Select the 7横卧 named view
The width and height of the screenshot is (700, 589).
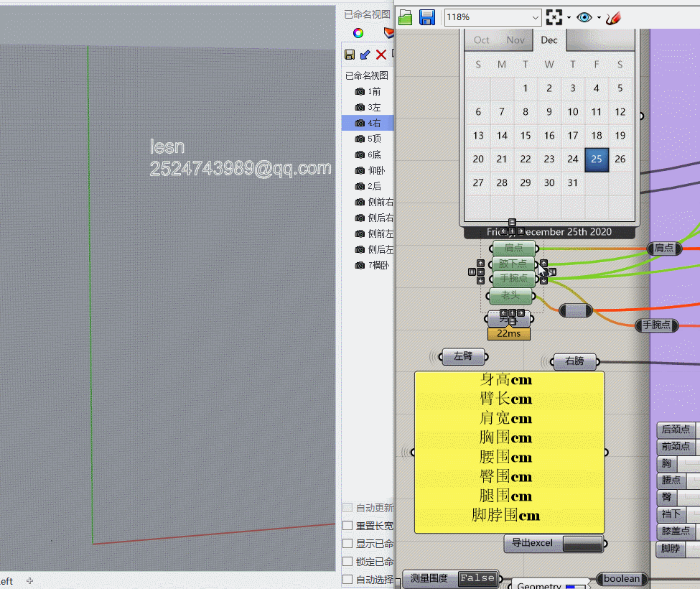[368, 265]
